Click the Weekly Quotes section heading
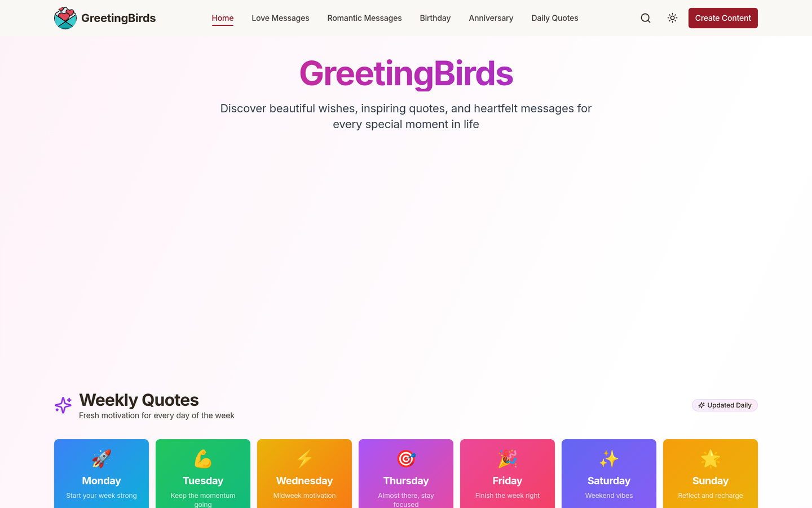This screenshot has height=508, width=812. (139, 400)
